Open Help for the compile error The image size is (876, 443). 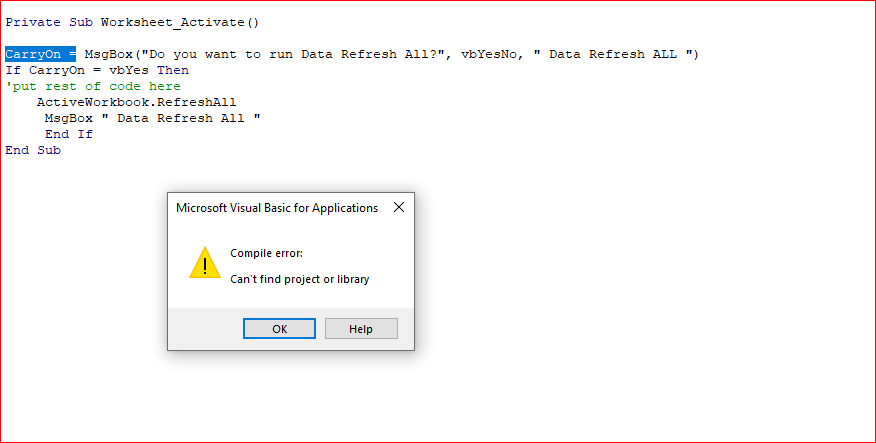[361, 328]
